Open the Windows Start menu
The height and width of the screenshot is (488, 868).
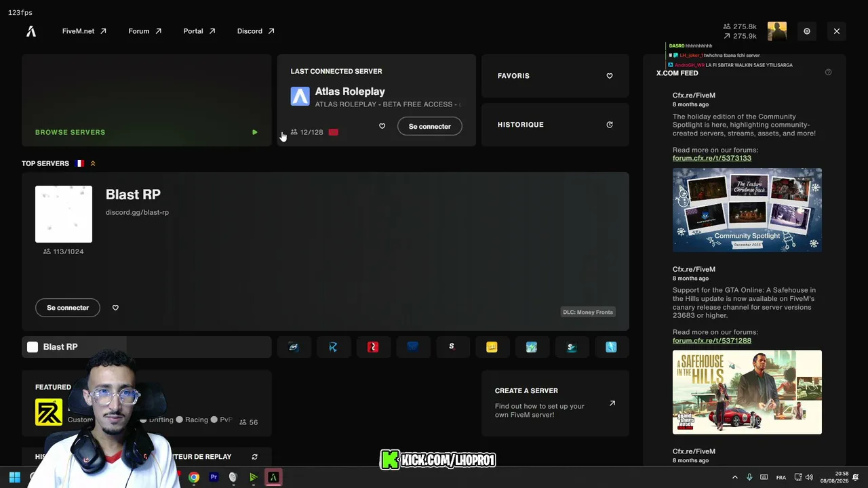click(x=15, y=477)
